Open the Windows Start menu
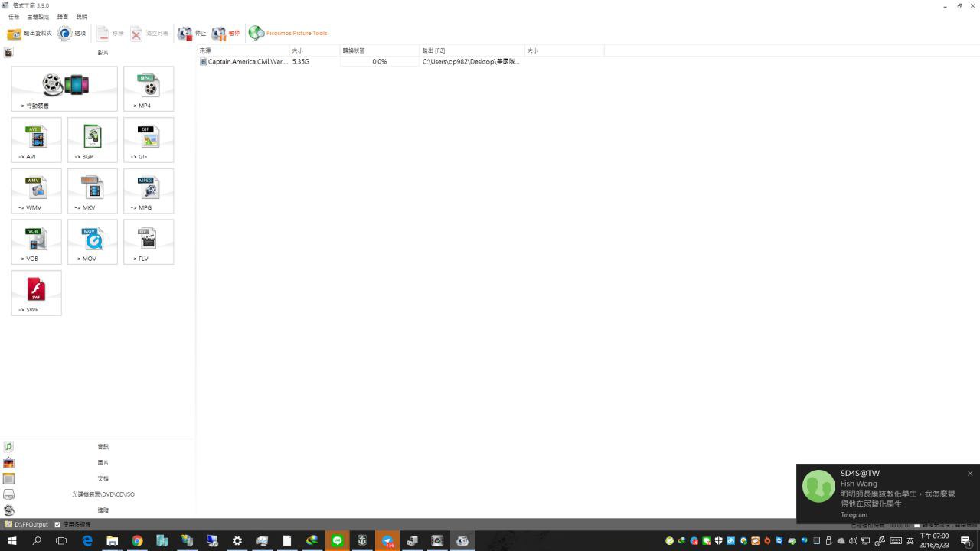 pyautogui.click(x=11, y=541)
